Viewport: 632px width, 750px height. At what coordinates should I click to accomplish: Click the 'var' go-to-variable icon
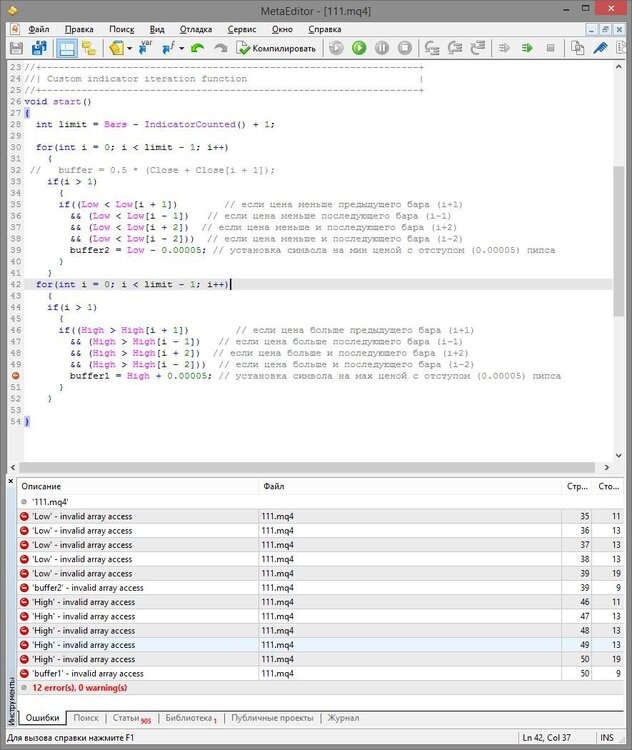[x=144, y=48]
